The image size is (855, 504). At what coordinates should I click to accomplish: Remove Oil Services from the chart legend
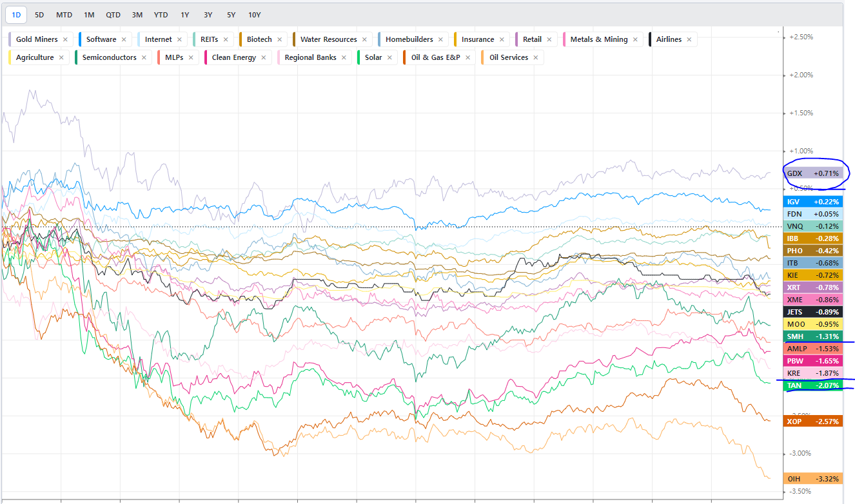coord(536,57)
